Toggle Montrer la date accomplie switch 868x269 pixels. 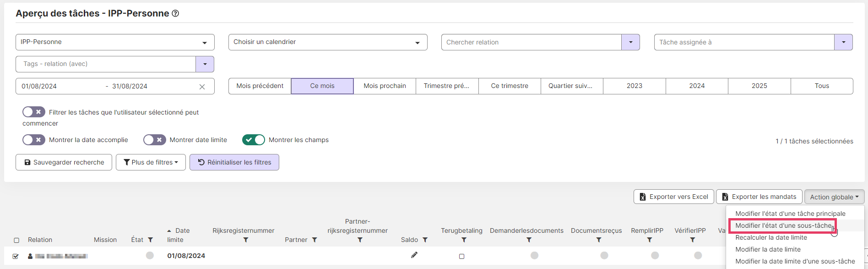point(34,140)
